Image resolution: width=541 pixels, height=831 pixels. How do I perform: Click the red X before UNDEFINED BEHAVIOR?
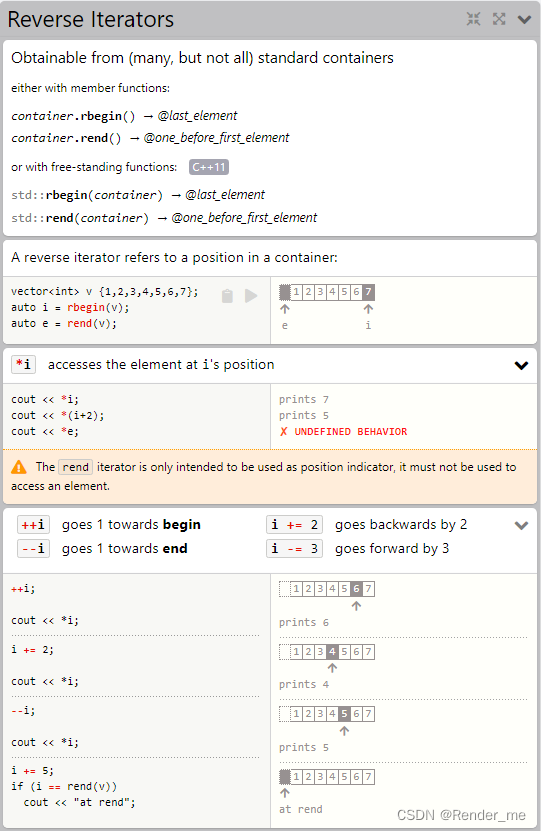click(283, 431)
